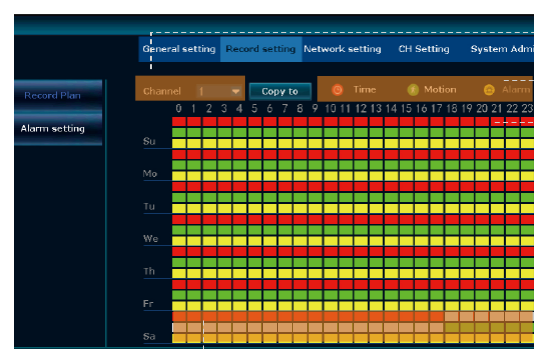Toggle Wednesday red Time cell at hour 15
Viewport: 548px width, 363px height.
coord(406,219)
